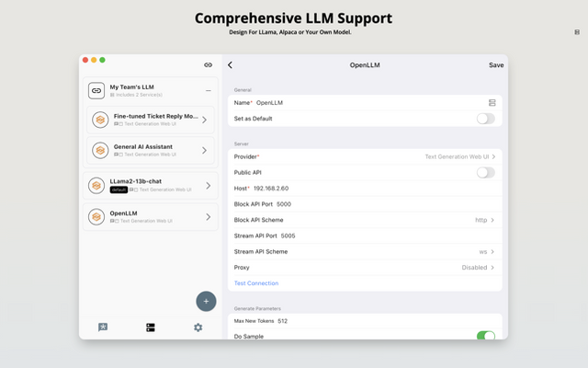
Task: Click small icon at page top-right
Action: [x=577, y=32]
